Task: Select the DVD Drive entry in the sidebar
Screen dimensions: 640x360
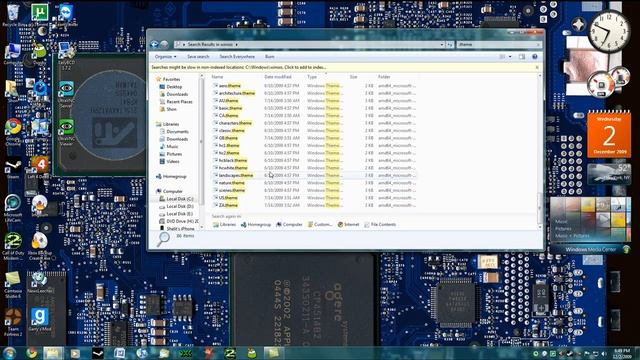Action: point(182,221)
